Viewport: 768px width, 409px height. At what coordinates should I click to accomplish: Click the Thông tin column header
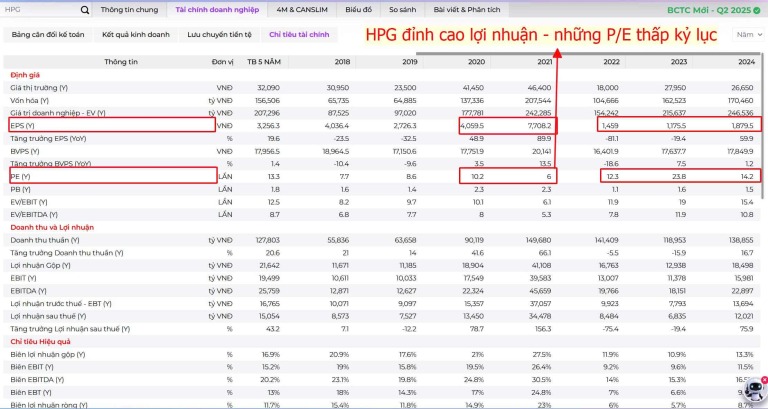121,62
